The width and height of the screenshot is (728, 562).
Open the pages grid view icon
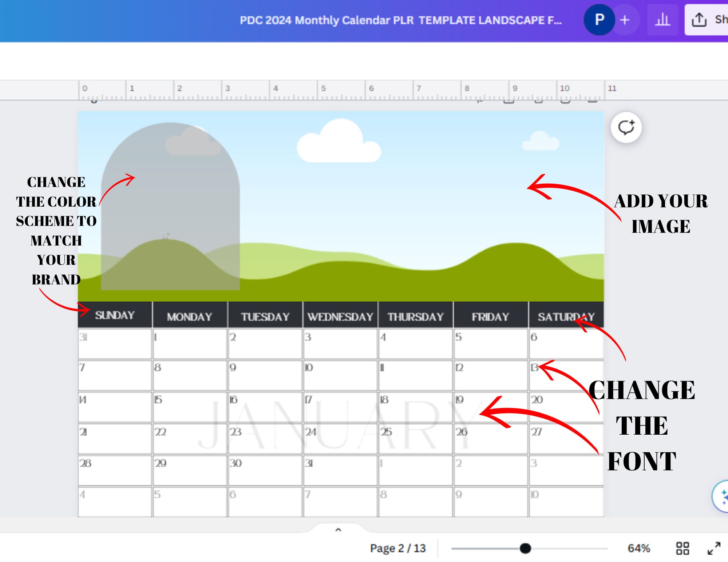684,548
